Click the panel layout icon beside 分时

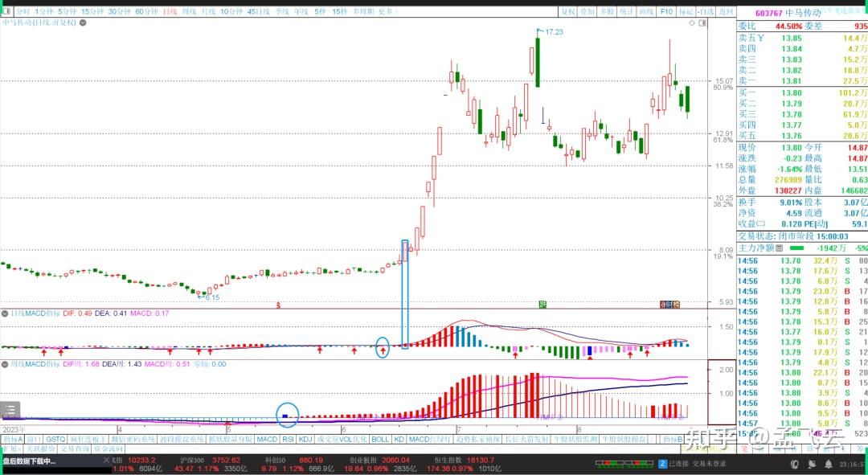point(6,11)
